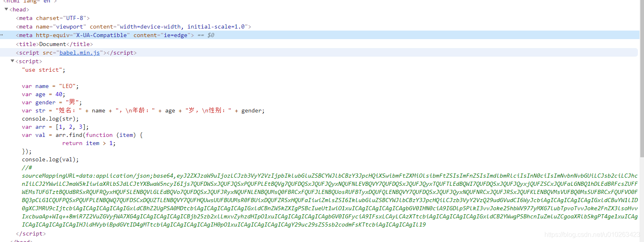The height and width of the screenshot is (242, 644).
Task: Click the arr.find(function (item) line
Action: click(x=82, y=135)
